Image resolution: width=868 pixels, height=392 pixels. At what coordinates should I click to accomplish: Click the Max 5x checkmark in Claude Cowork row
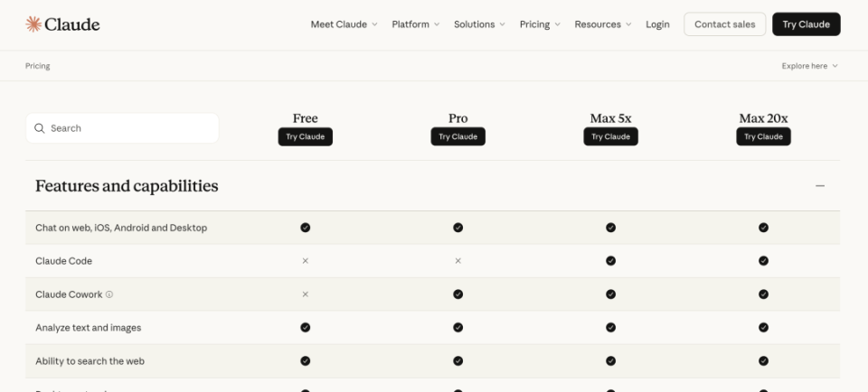click(x=610, y=294)
